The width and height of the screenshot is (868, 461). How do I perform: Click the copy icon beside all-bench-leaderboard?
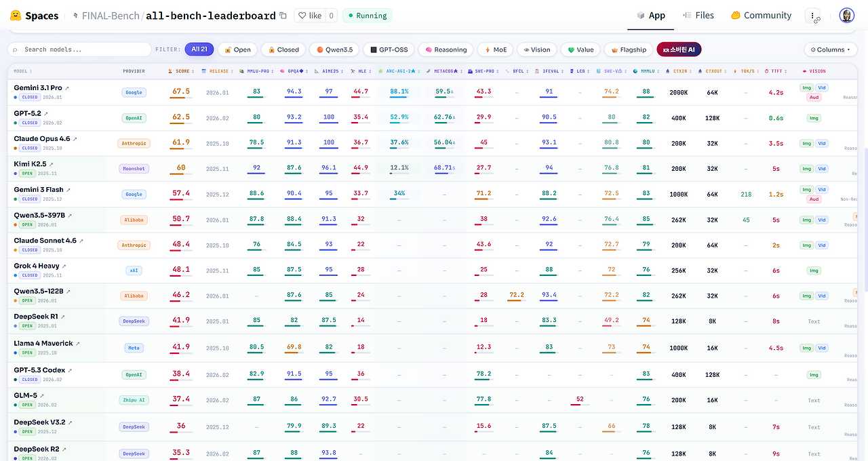click(x=282, y=14)
